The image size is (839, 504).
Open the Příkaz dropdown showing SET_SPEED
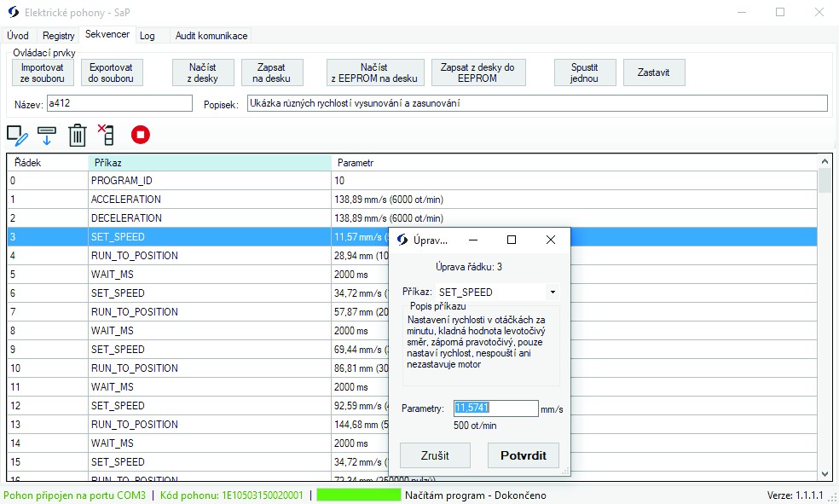coord(552,291)
